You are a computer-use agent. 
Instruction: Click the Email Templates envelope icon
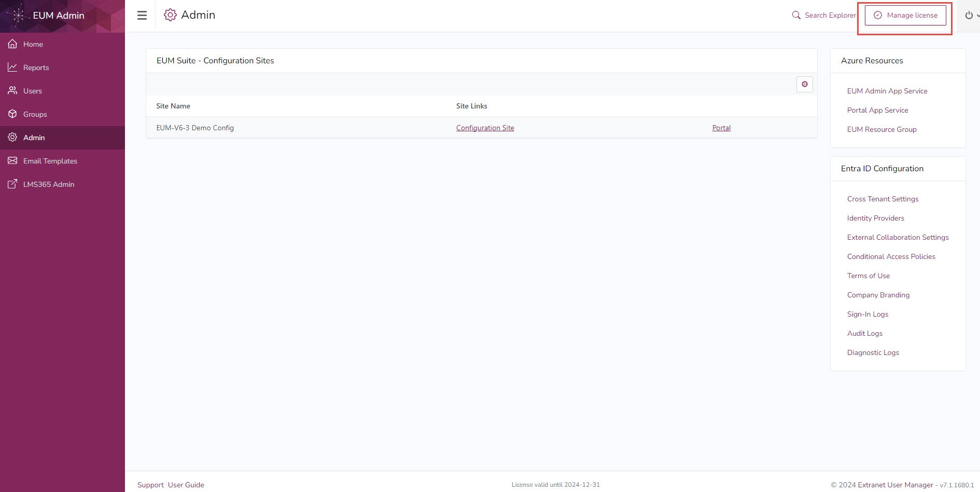(12, 160)
